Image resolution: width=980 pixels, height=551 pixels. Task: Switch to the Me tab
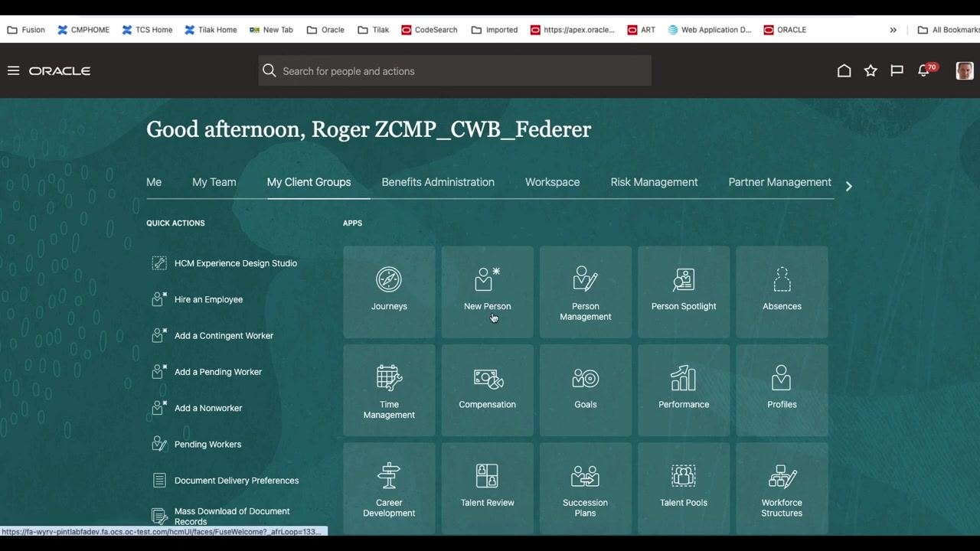[x=154, y=182]
